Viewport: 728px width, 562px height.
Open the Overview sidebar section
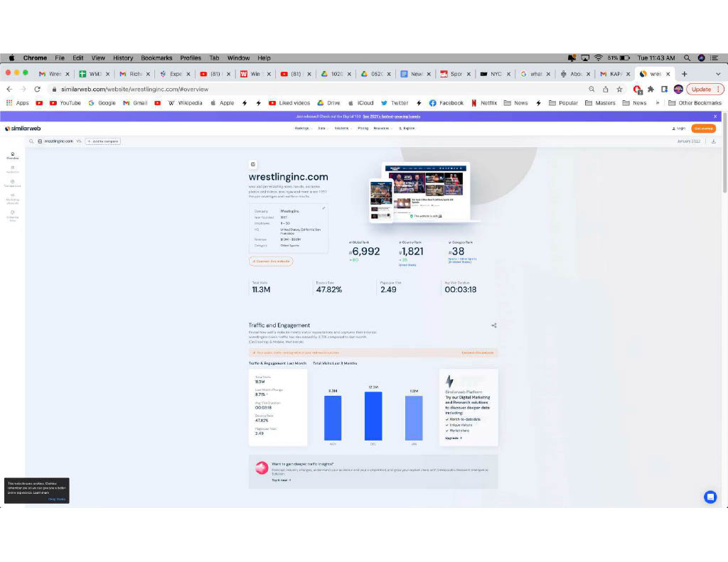(13, 156)
